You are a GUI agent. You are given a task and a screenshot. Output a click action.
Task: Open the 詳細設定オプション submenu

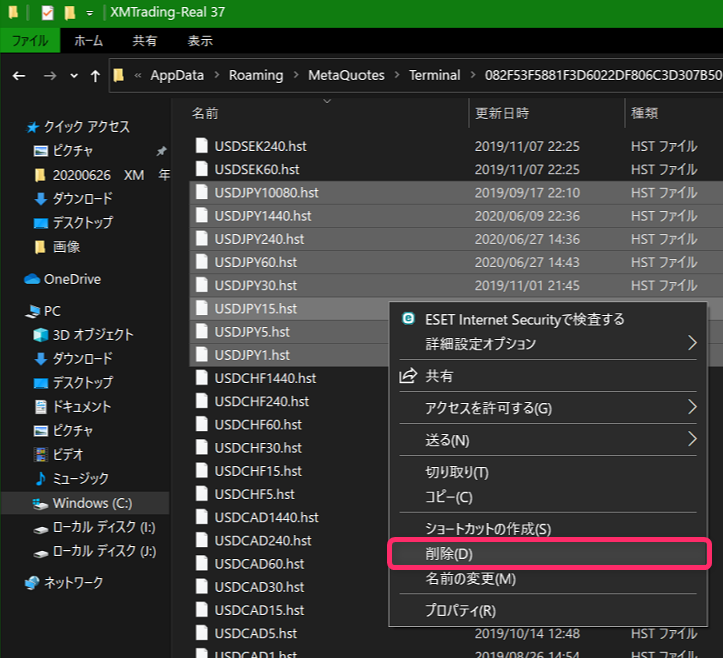coord(548,344)
